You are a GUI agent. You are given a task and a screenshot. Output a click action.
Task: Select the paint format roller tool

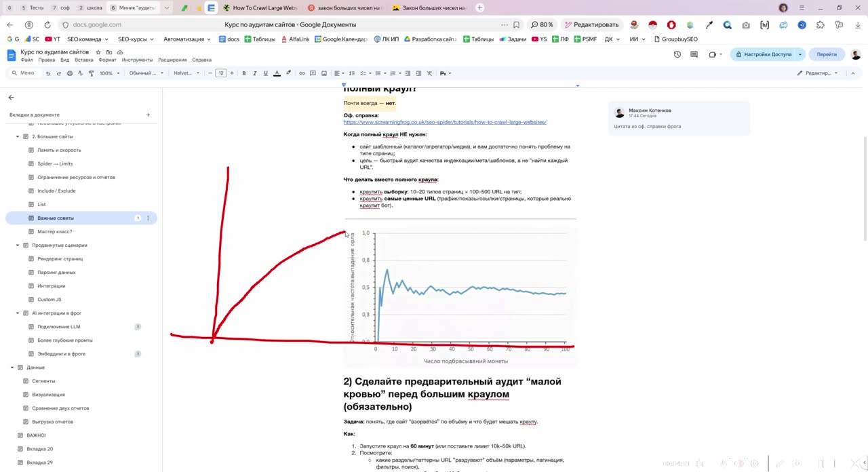point(91,73)
